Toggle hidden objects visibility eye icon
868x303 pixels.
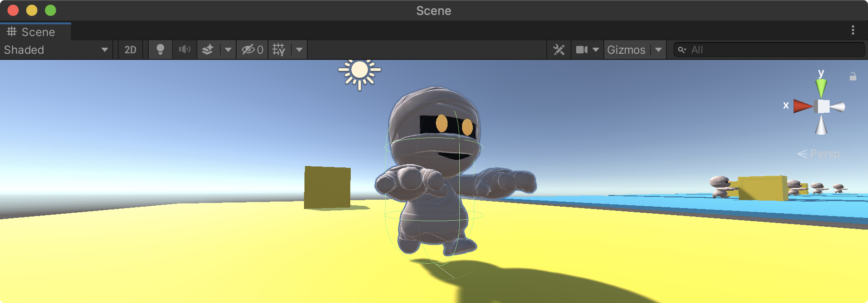pyautogui.click(x=252, y=50)
